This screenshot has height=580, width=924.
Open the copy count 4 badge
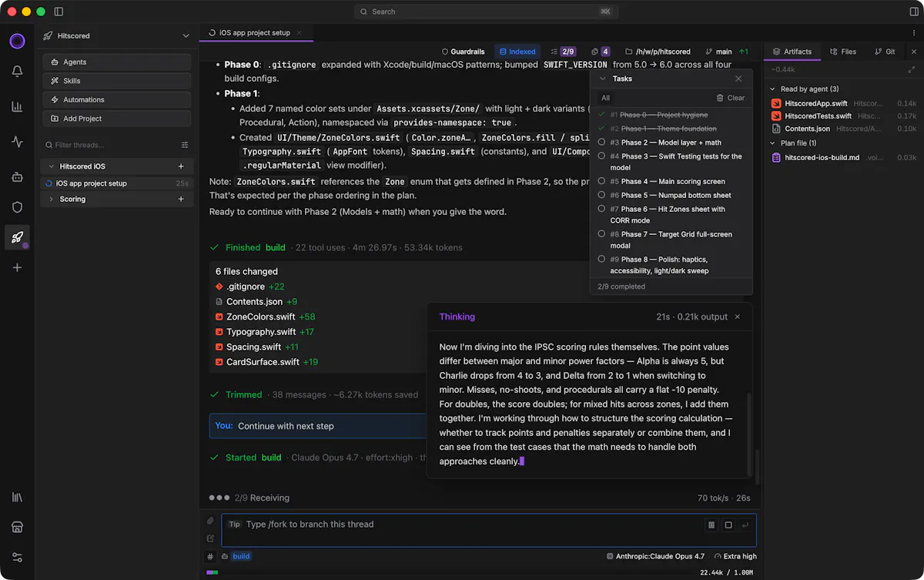coord(599,52)
